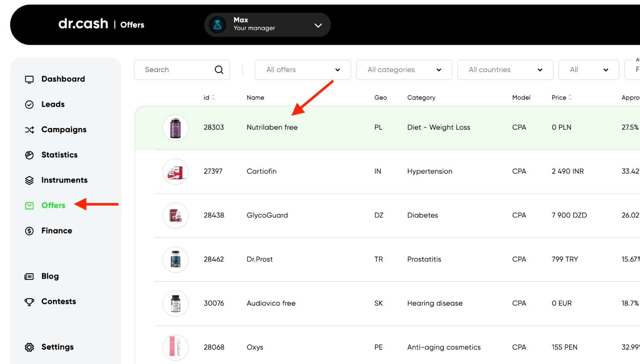Open the Nutrilaben free offer name
The height and width of the screenshot is (364, 640).
point(272,127)
